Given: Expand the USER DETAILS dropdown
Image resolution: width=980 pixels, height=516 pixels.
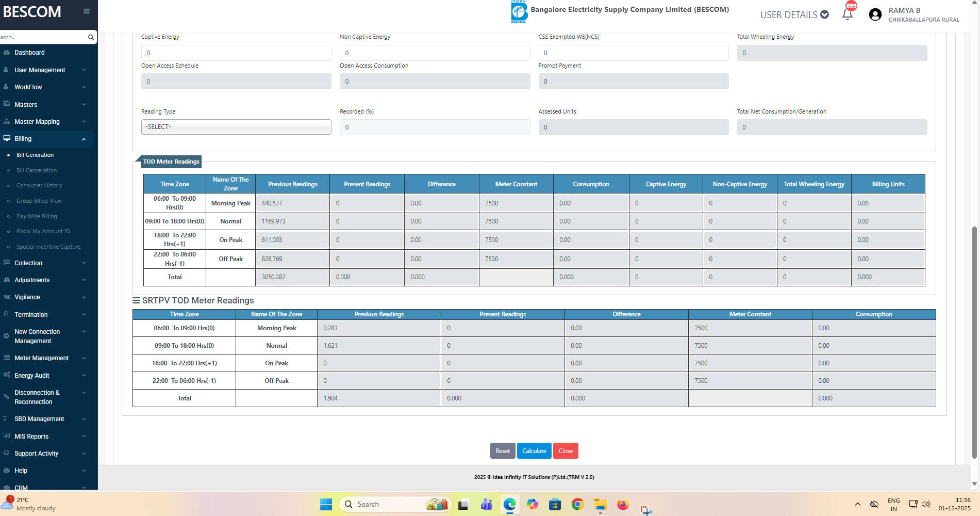Looking at the screenshot, I should click(794, 15).
